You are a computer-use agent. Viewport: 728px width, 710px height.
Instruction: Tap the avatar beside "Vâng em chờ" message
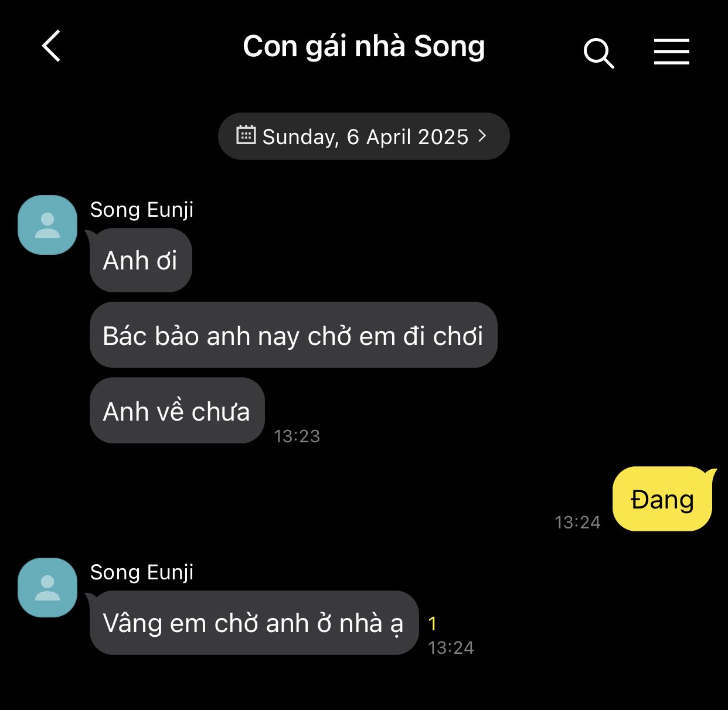coord(47,588)
